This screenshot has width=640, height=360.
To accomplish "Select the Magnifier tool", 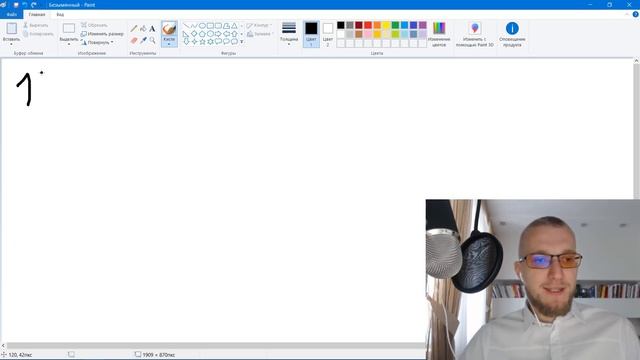I will tap(152, 40).
